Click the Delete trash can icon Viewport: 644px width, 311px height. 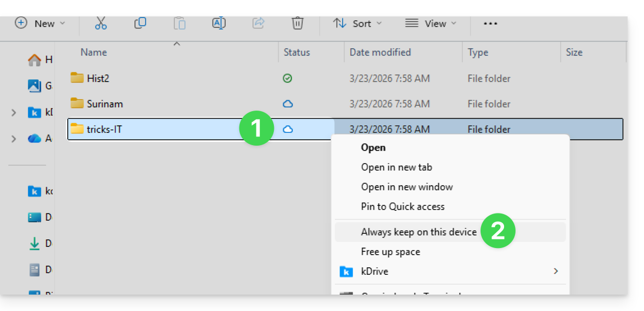[x=297, y=23]
